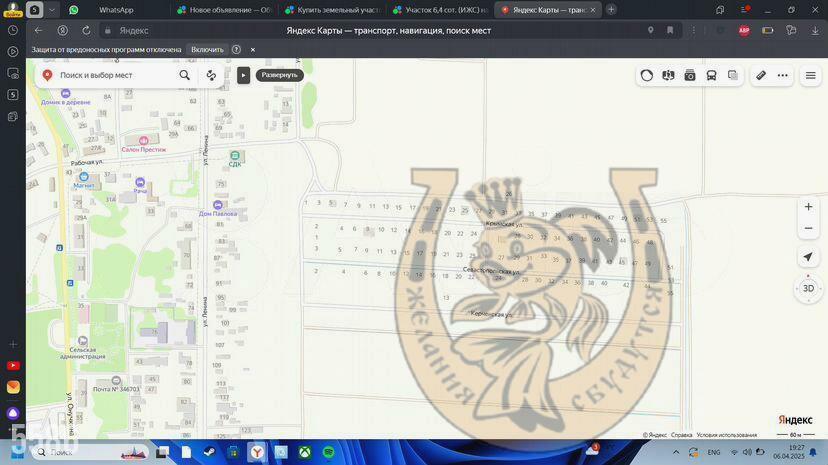Viewport: 828px width, 465px height.
Task: Click the address bar page title
Action: point(389,31)
